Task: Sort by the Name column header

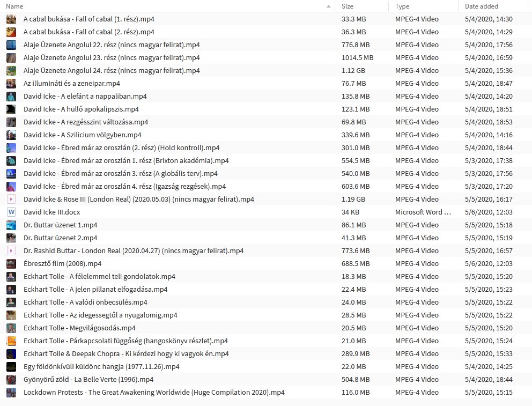Action: (14, 6)
